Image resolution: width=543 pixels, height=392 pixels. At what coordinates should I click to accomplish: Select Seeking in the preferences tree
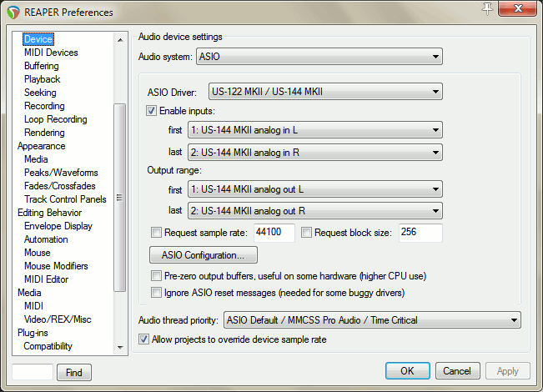(x=40, y=93)
